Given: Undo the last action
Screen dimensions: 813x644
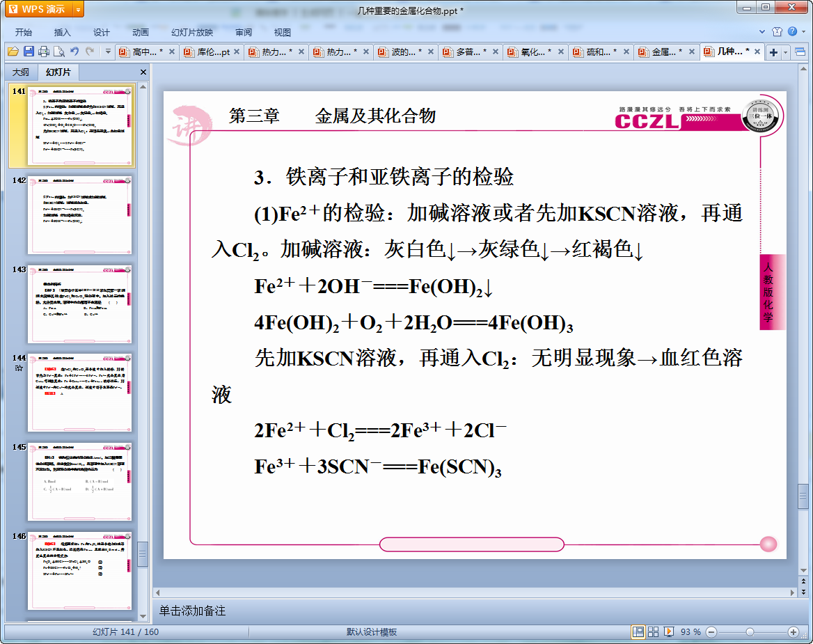Looking at the screenshot, I should pyautogui.click(x=74, y=52).
